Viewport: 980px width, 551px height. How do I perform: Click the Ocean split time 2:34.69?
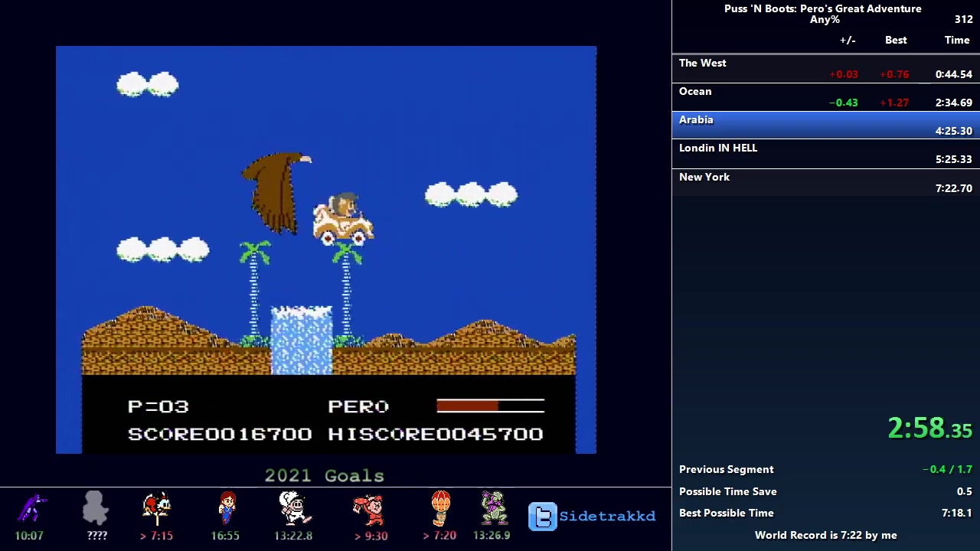(x=953, y=103)
